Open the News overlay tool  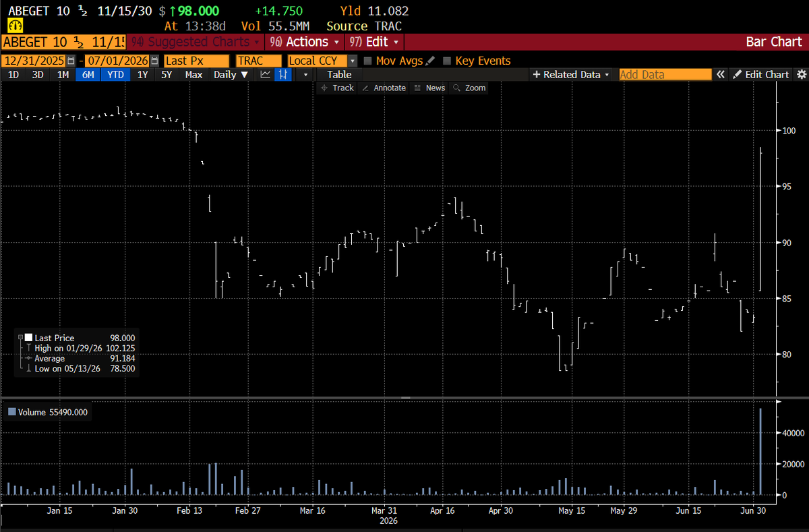[429, 88]
